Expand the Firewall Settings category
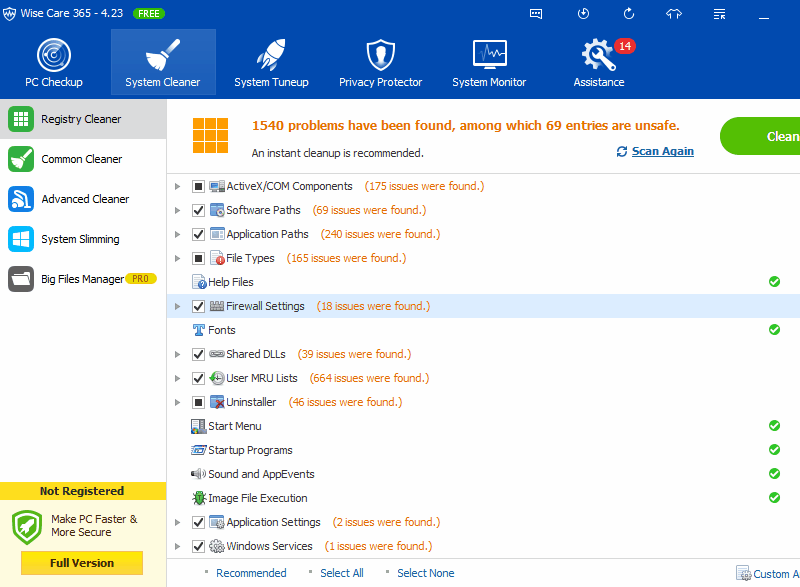Image resolution: width=800 pixels, height=587 pixels. click(178, 306)
